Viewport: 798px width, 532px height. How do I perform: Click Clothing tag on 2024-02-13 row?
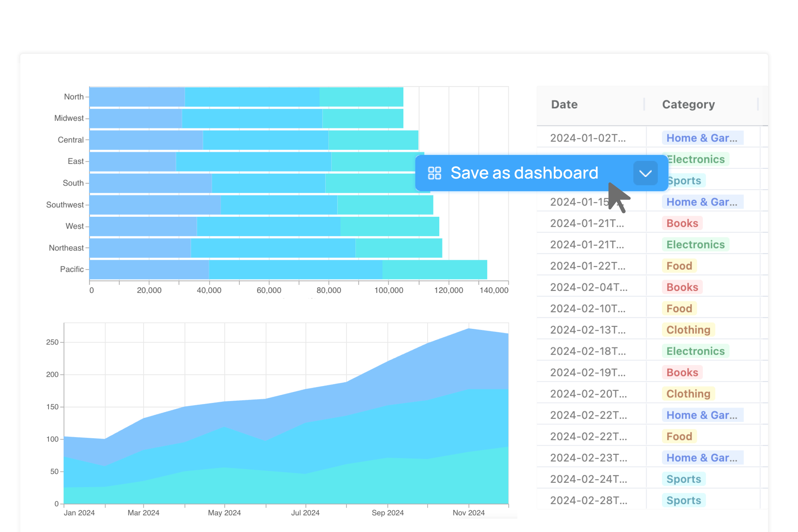[688, 330]
